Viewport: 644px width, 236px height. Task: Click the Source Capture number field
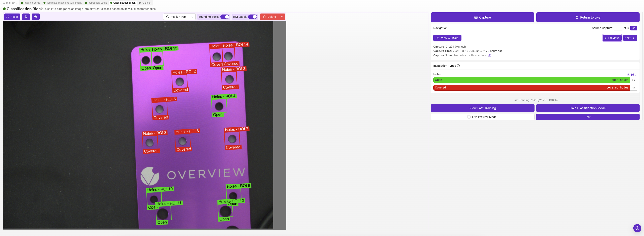pos(618,28)
